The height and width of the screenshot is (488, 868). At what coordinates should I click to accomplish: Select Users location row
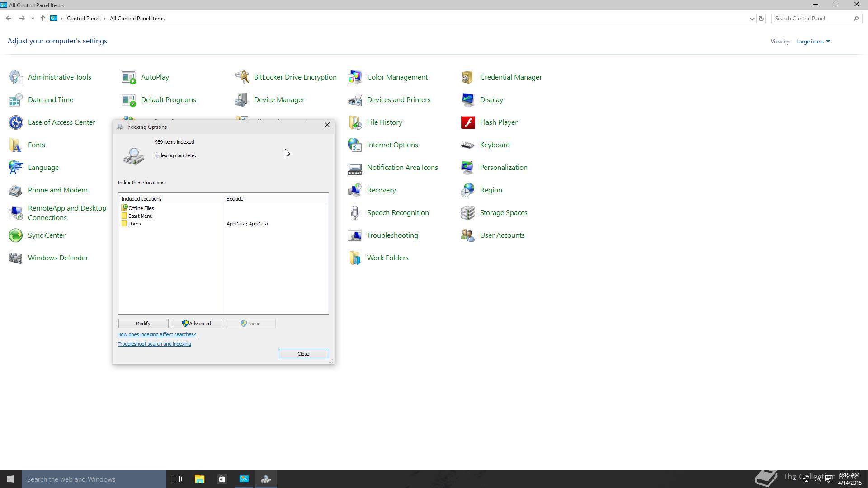click(223, 224)
